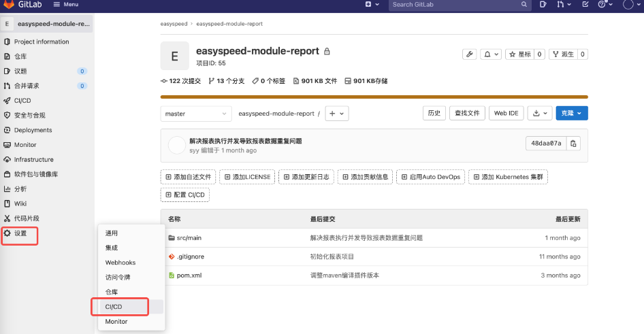Copy commit SHA clipboard icon

point(573,144)
